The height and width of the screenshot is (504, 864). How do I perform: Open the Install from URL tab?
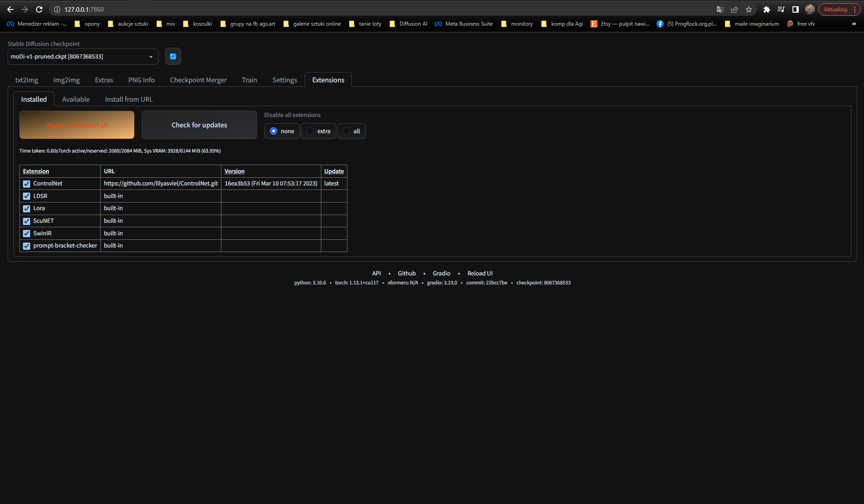click(x=129, y=99)
